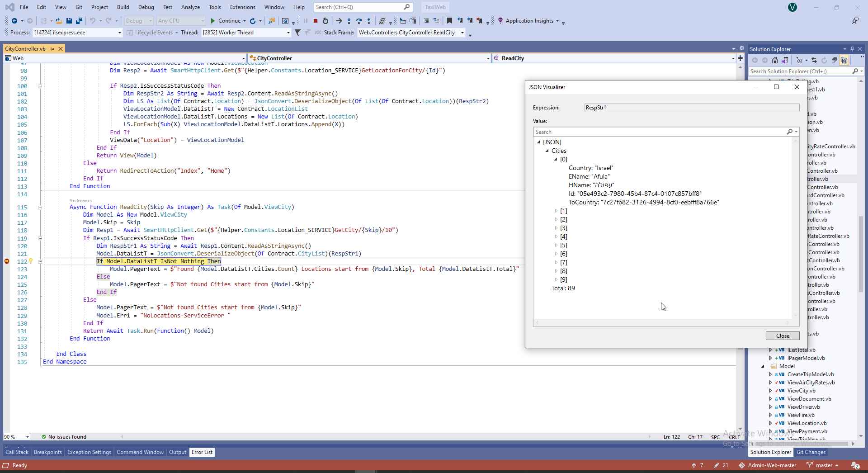This screenshot has height=473, width=868.
Task: Click the unpushed commits count 7
Action: click(698, 465)
